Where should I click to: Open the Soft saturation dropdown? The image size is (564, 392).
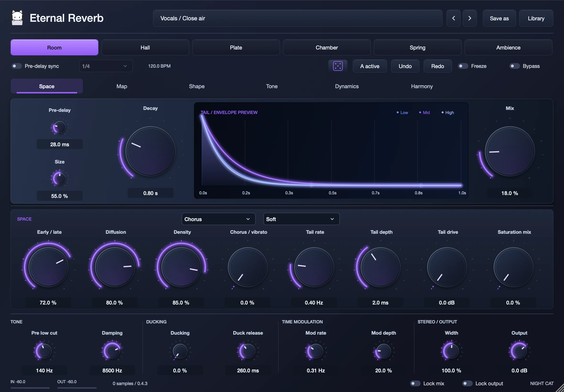(x=301, y=219)
